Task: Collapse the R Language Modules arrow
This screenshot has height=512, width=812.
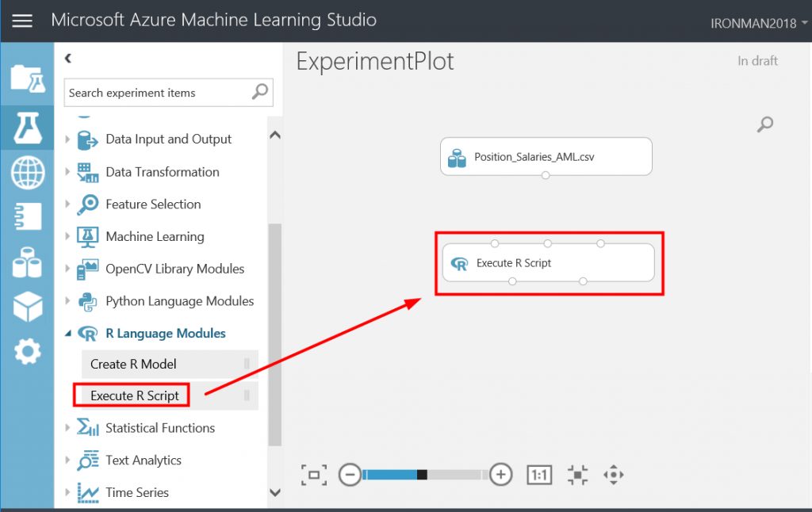Action: [x=68, y=334]
